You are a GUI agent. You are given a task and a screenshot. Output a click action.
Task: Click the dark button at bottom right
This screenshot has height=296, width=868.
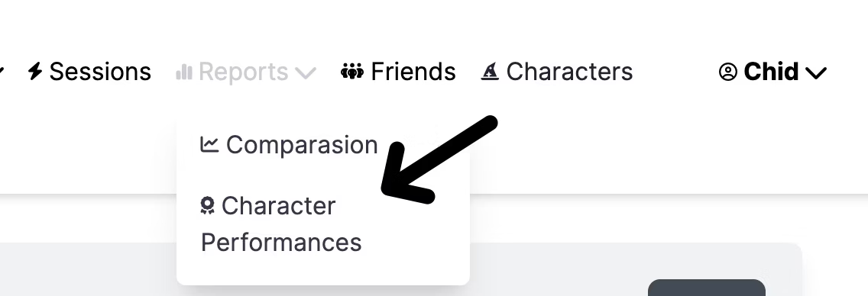[706, 288]
